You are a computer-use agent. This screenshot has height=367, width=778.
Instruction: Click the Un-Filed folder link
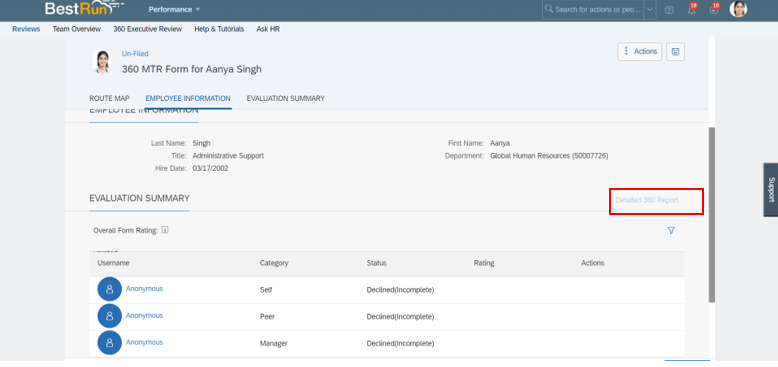click(x=135, y=54)
